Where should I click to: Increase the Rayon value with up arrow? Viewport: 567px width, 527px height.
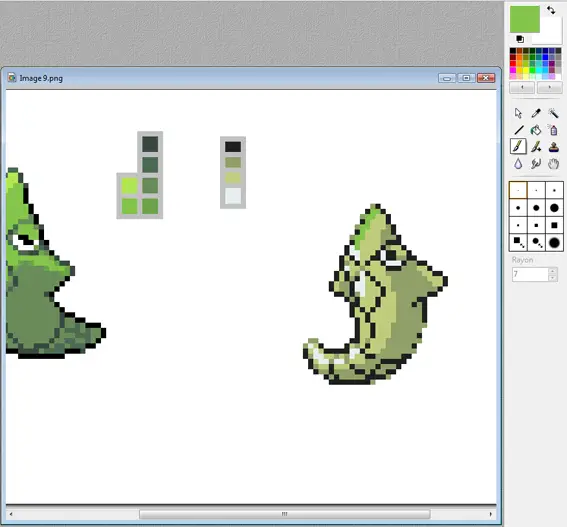pos(553,271)
